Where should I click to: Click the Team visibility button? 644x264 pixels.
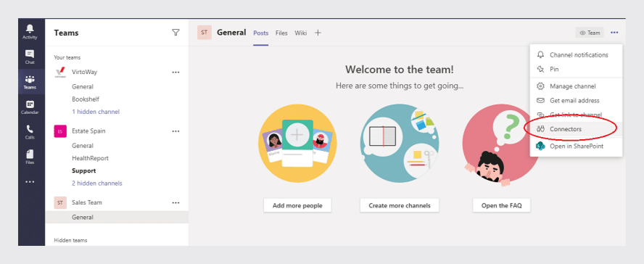[x=590, y=33]
